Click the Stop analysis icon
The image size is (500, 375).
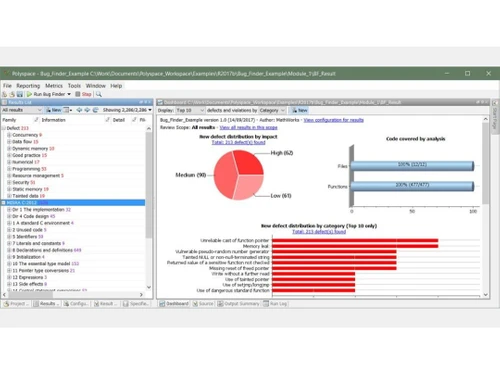[x=77, y=94]
